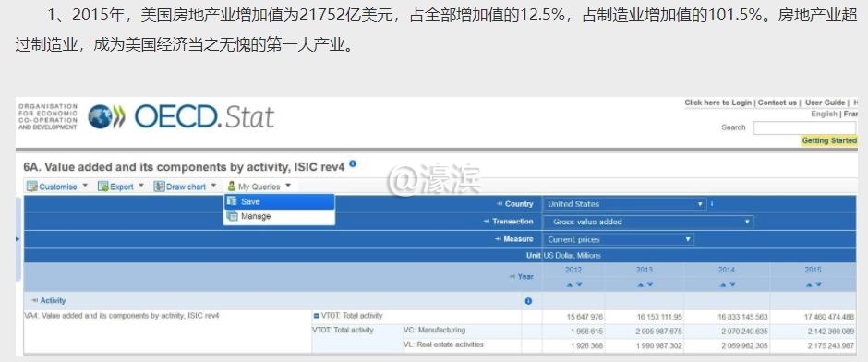Viewport: 868px width, 362px height.
Task: Click the 'US Dollar, Millions' unit text
Action: [x=572, y=256]
